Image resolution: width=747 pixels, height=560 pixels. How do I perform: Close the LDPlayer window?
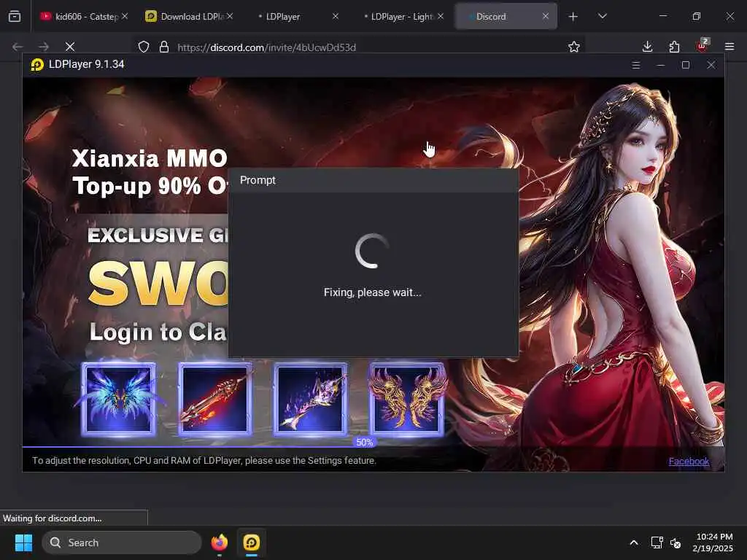click(x=711, y=65)
